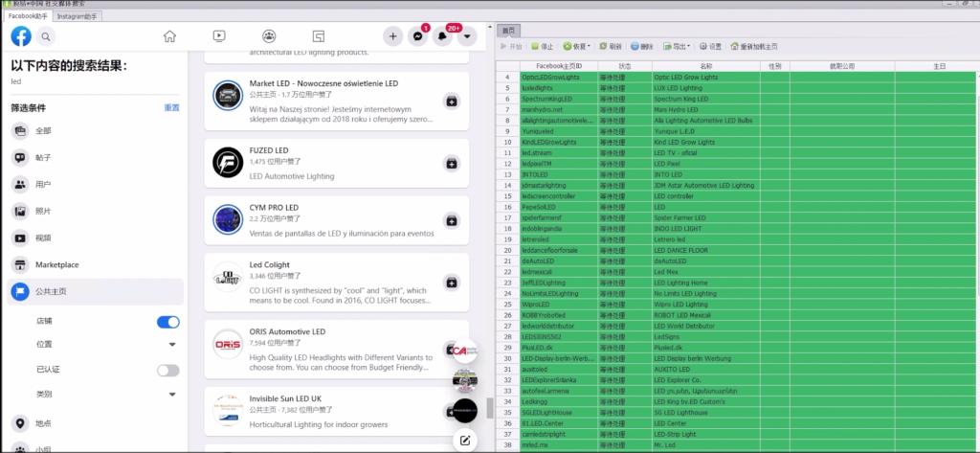The width and height of the screenshot is (980, 453).
Task: Enable the 已认证 toggle switch
Action: coord(167,370)
